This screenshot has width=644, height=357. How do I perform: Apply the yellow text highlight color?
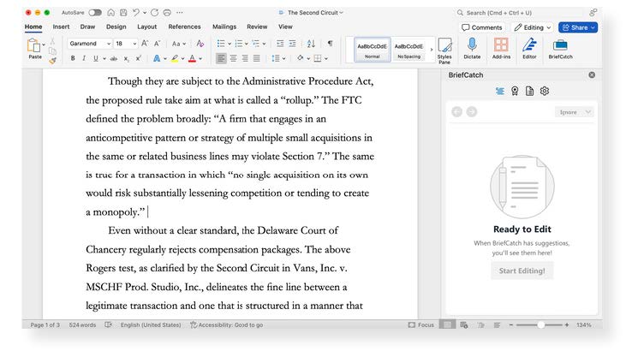click(x=175, y=58)
